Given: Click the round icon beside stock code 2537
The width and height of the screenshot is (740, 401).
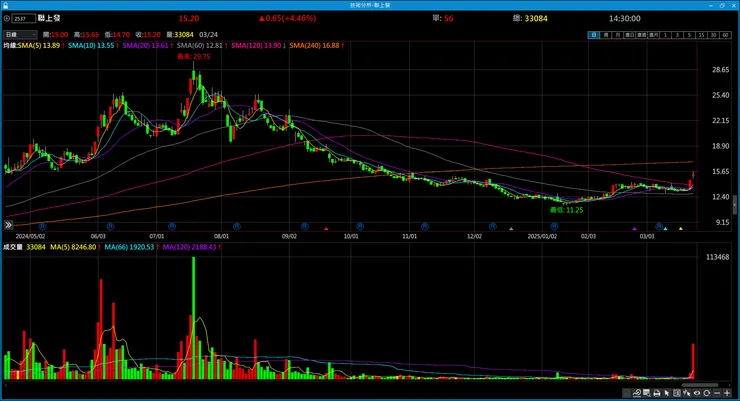Looking at the screenshot, I should pyautogui.click(x=7, y=18).
